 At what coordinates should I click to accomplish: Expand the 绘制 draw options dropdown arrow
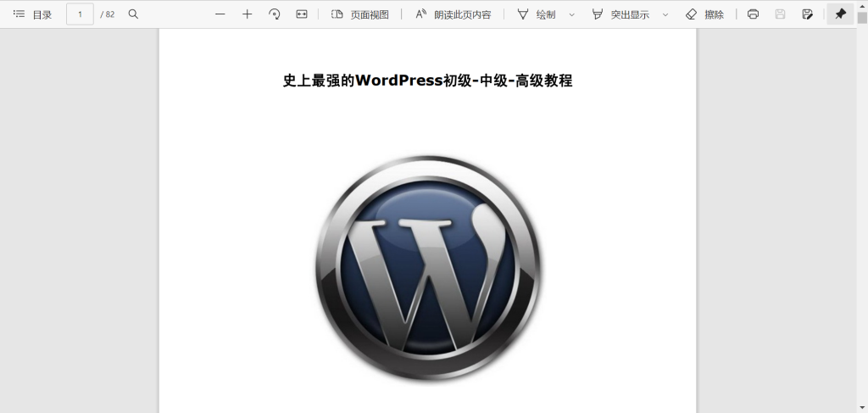click(x=572, y=14)
